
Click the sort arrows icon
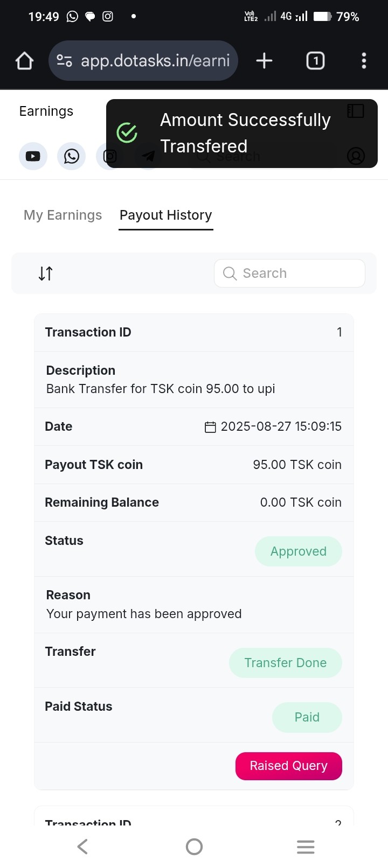tap(46, 274)
